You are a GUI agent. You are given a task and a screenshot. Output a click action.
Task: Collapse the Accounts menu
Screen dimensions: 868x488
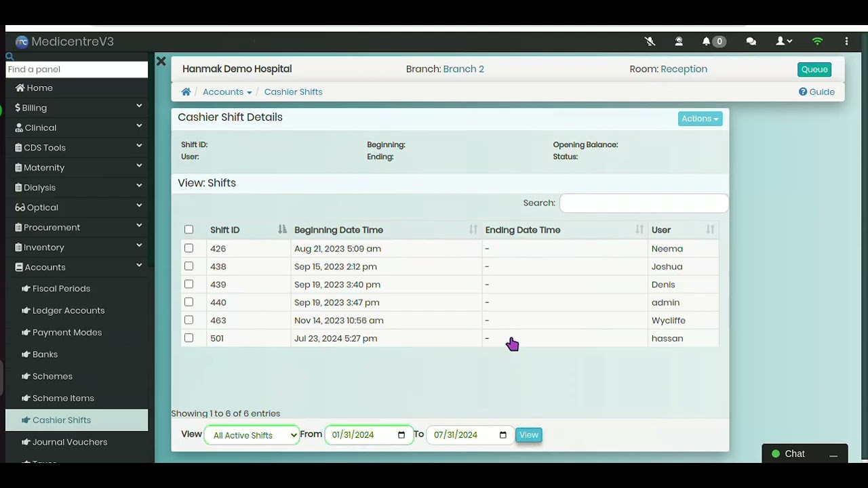(77, 267)
